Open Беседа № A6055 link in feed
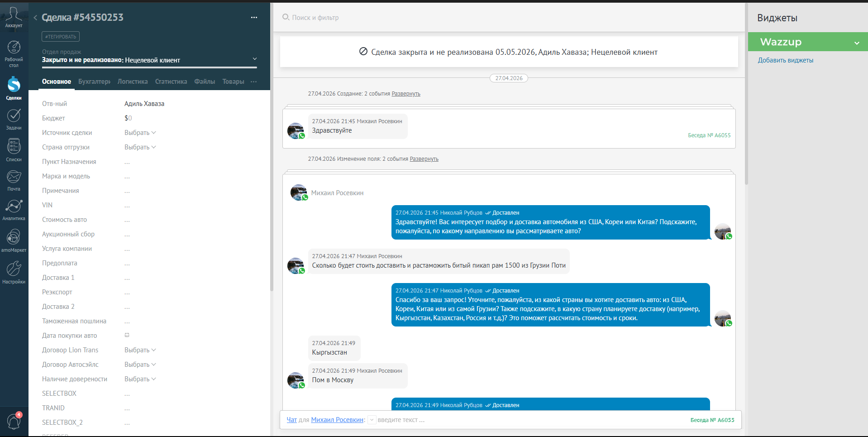868x437 pixels. tap(709, 135)
